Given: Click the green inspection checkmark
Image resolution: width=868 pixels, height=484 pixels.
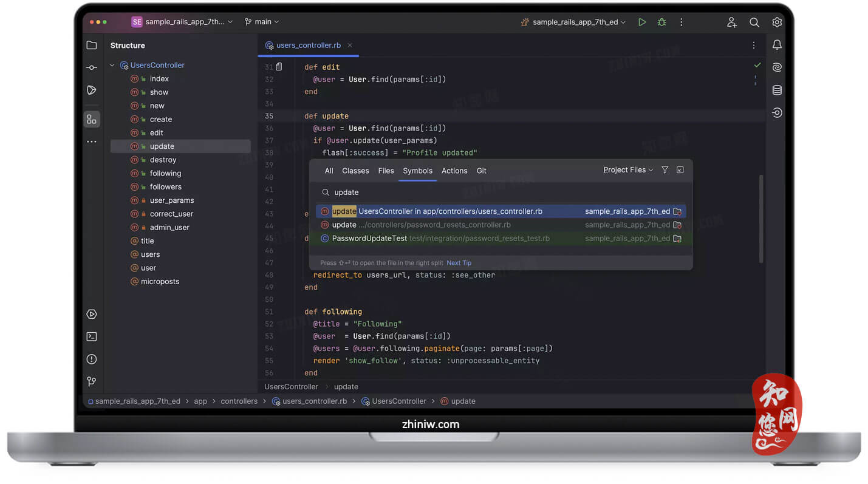Looking at the screenshot, I should (757, 65).
